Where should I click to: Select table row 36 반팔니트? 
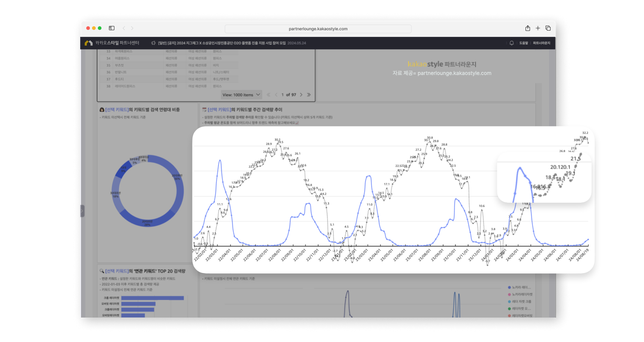[169, 72]
